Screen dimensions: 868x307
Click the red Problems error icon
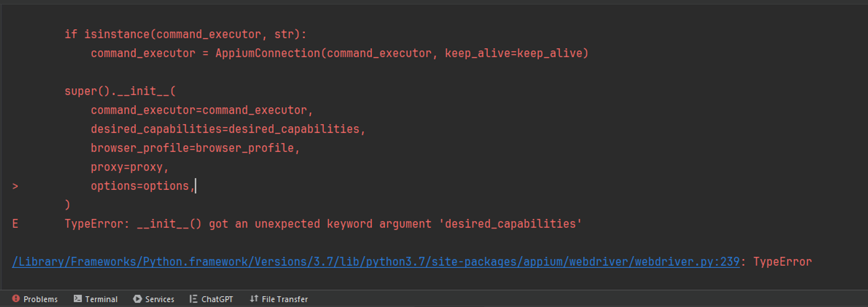(16, 299)
